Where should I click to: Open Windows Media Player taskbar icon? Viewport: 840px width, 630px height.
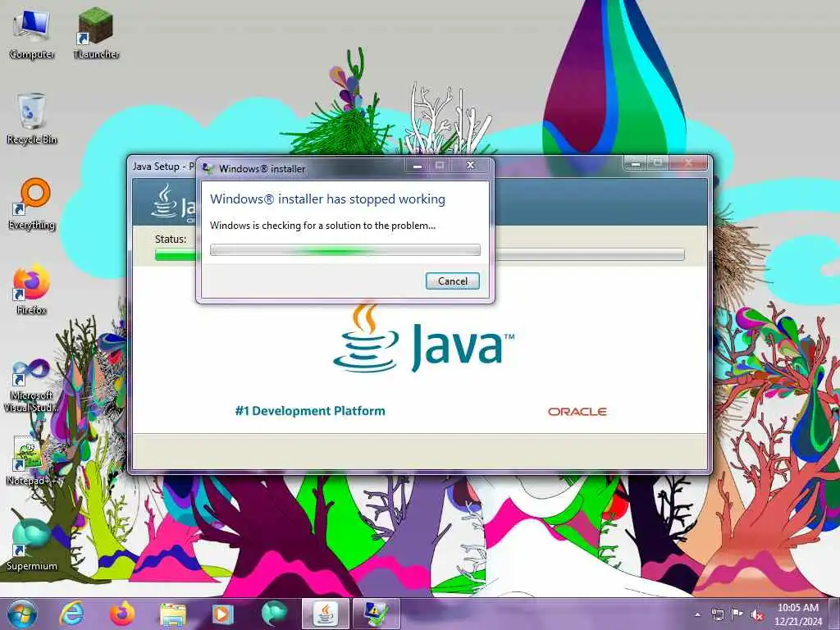point(222,614)
